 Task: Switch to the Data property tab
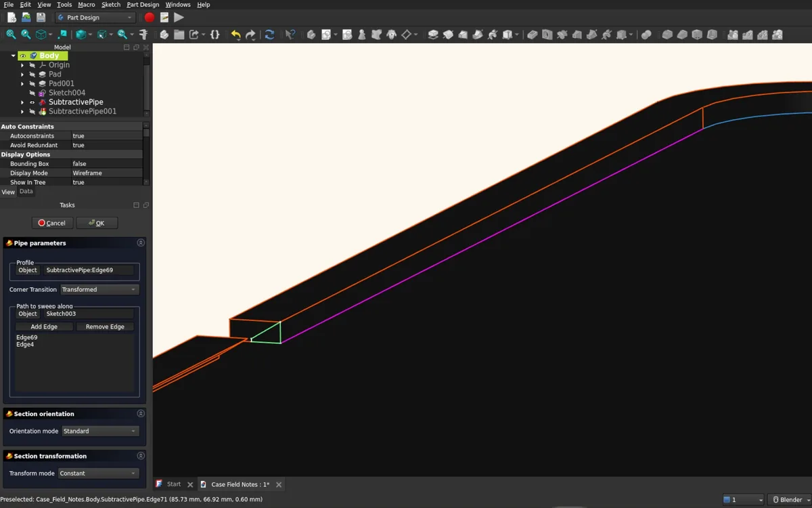pyautogui.click(x=26, y=192)
